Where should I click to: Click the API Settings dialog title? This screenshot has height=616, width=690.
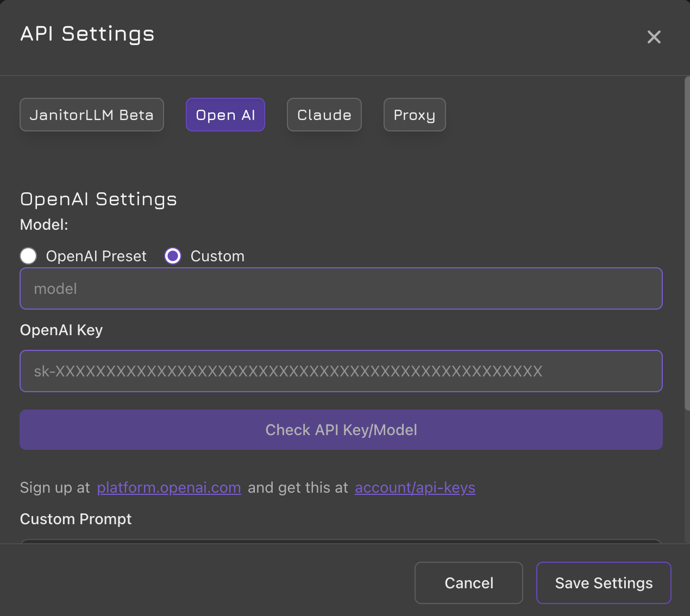click(x=87, y=34)
